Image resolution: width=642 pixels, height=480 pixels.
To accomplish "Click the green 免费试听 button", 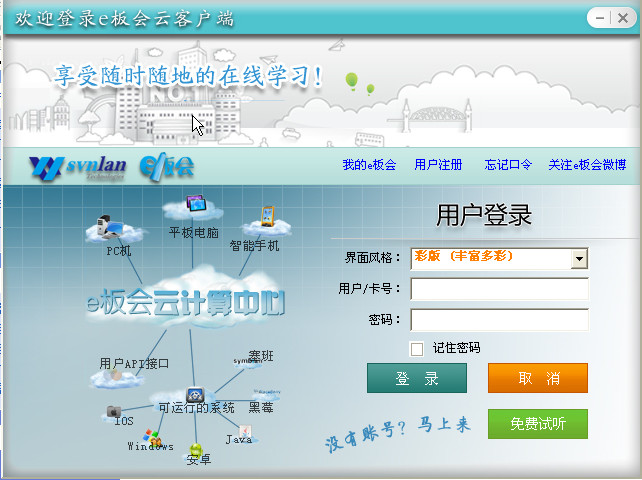I will tap(538, 424).
